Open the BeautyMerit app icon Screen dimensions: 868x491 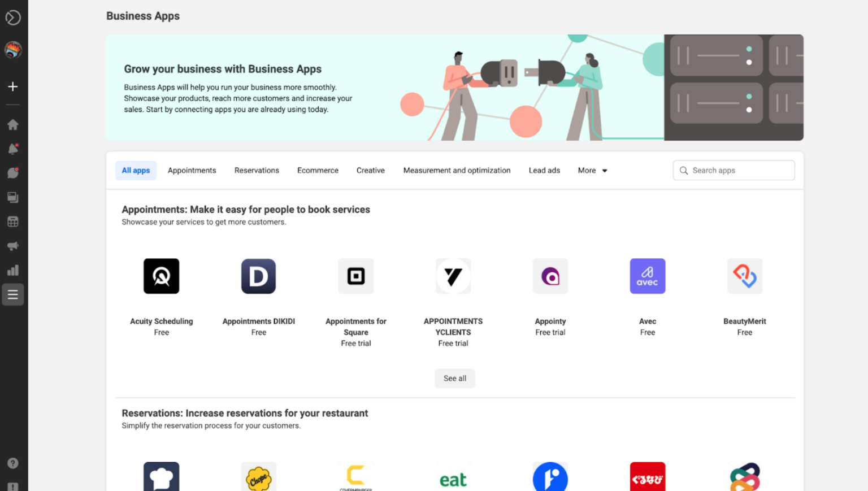point(744,276)
